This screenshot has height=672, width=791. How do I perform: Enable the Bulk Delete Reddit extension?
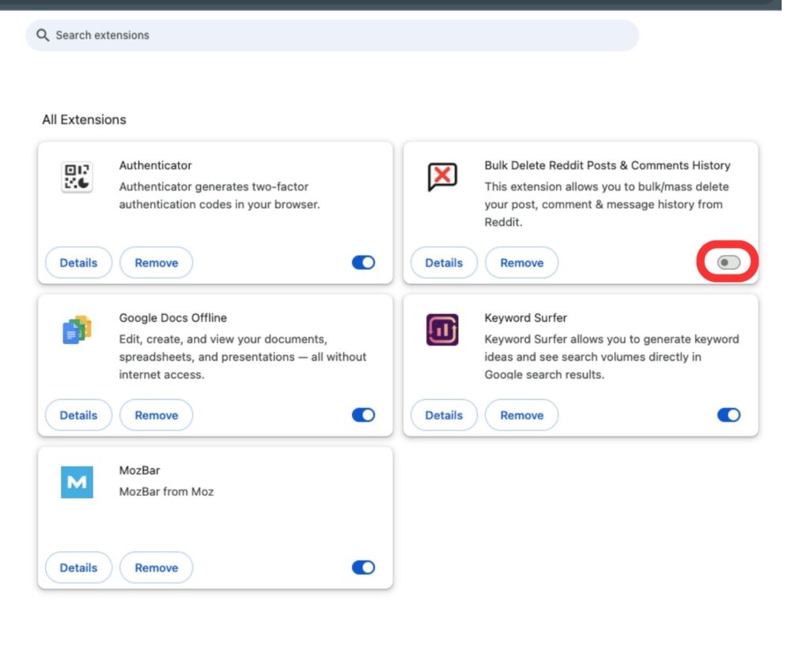pyautogui.click(x=727, y=262)
